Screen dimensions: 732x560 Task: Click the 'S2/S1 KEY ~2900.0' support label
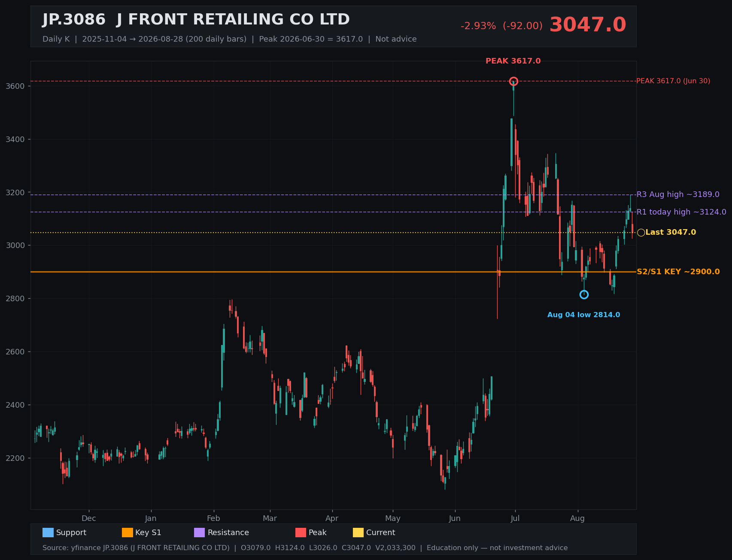pyautogui.click(x=678, y=272)
